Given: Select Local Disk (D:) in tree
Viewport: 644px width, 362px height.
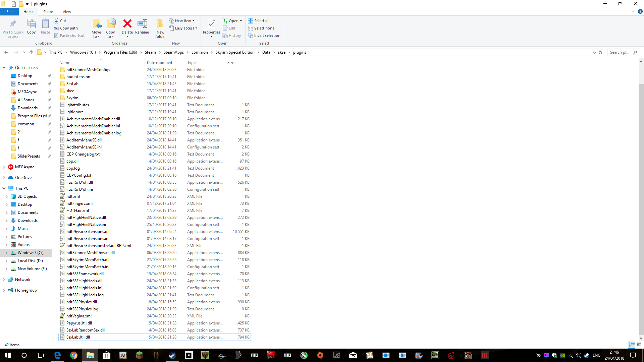Looking at the screenshot, I should [x=30, y=261].
